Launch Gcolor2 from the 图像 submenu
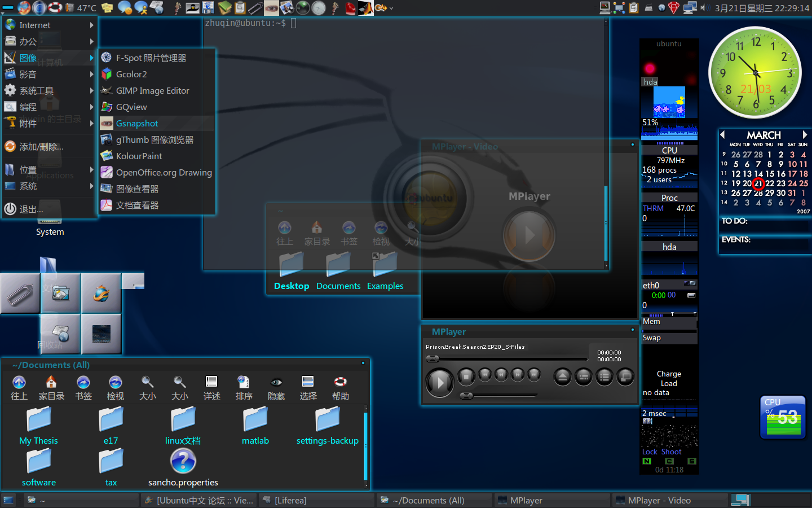The image size is (812, 508). click(x=157, y=74)
